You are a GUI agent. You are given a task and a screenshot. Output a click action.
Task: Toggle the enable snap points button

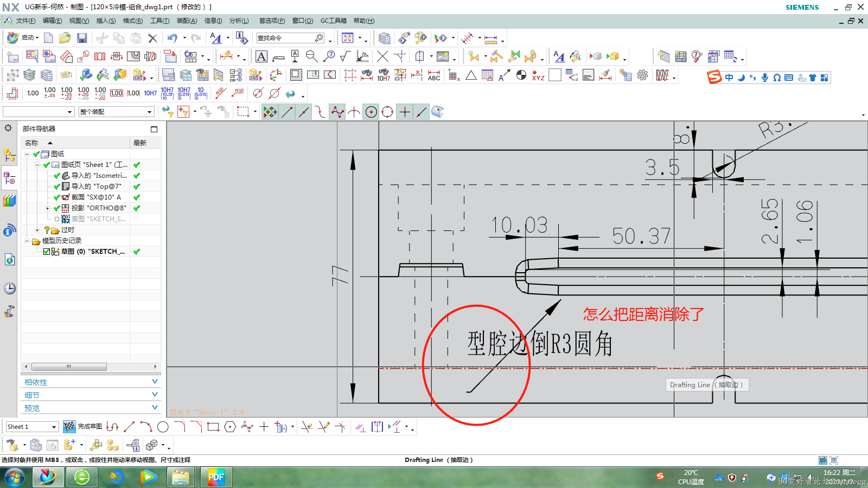270,112
